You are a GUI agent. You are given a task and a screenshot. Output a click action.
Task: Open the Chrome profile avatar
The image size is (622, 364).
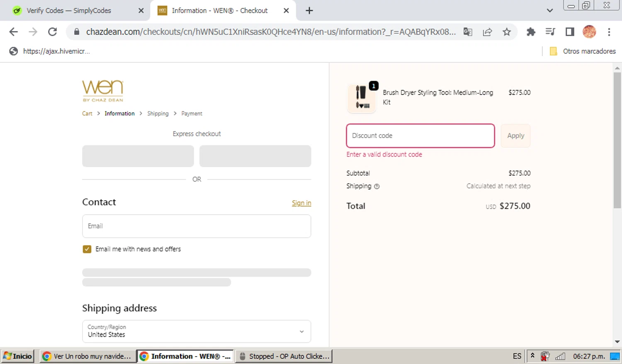tap(589, 32)
